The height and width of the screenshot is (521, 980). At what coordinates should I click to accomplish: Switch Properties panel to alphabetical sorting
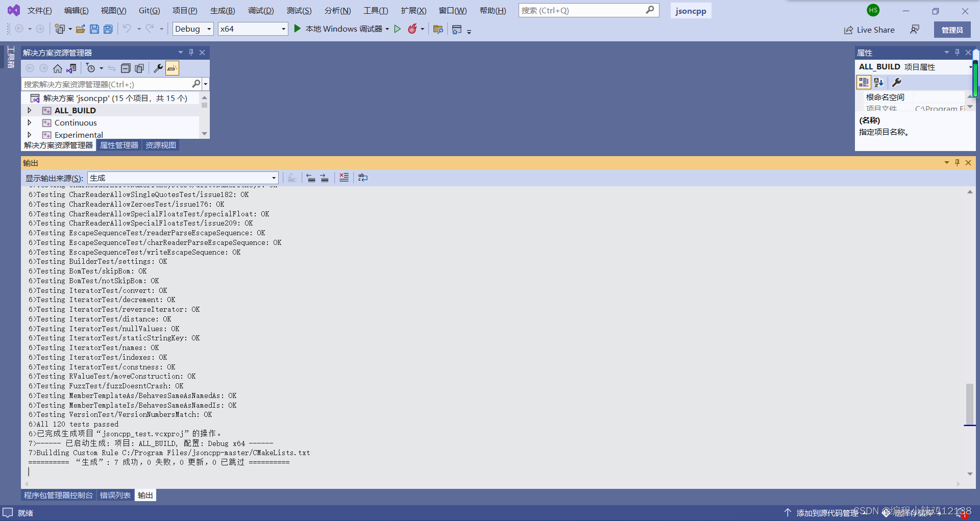(x=878, y=82)
